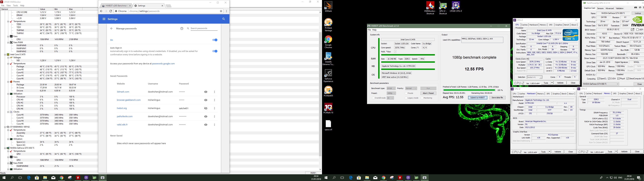Open the passwords.google.com link
Screen dimensions: 644x181
point(163,64)
